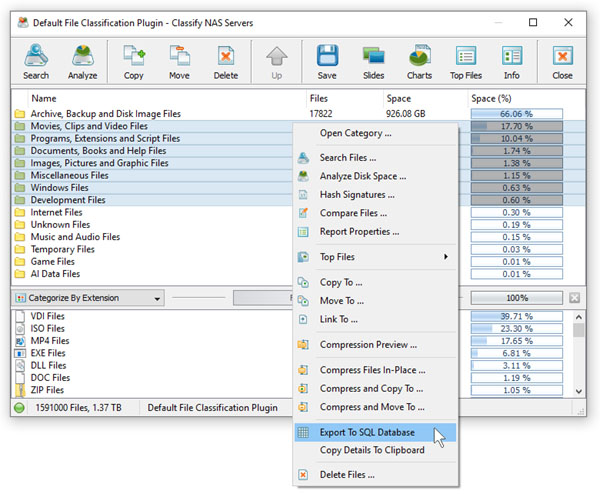Save the report with the Save icon
Screen dimensions: 600x494
pyautogui.click(x=327, y=55)
